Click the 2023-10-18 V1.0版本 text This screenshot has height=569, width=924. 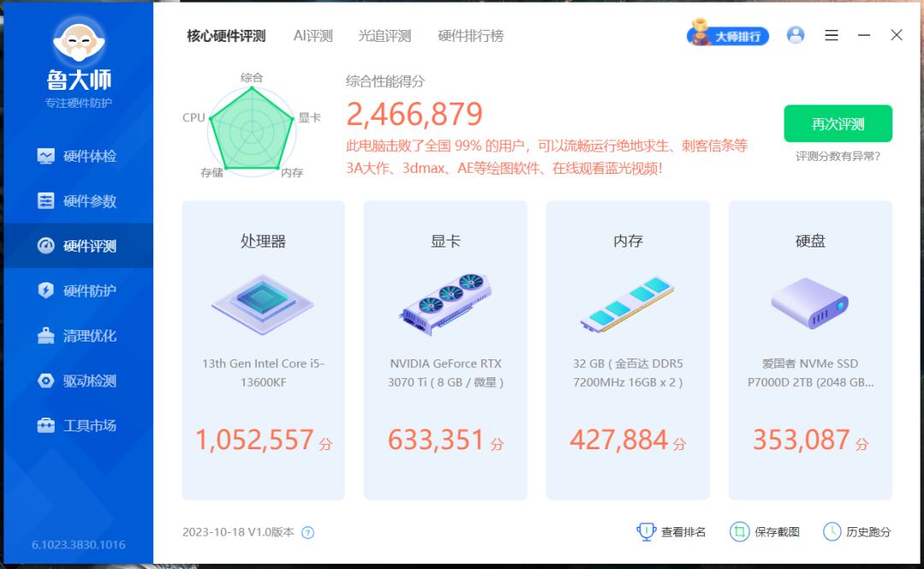[x=238, y=532]
